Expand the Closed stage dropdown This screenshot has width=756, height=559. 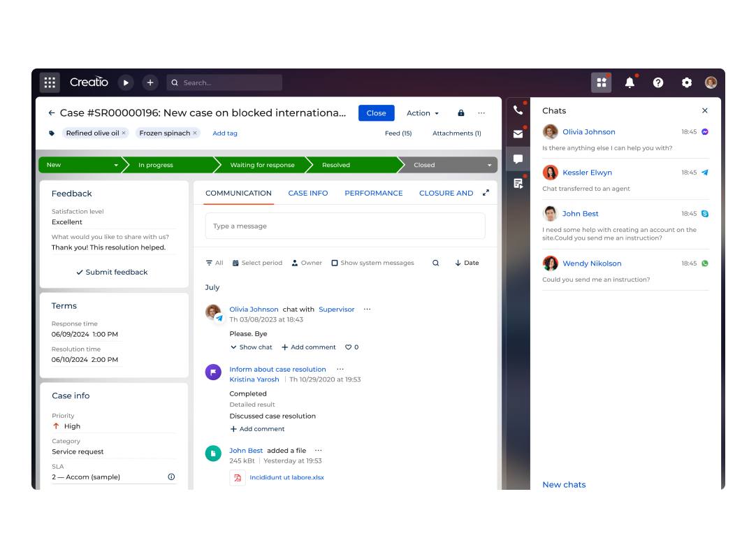coord(489,165)
